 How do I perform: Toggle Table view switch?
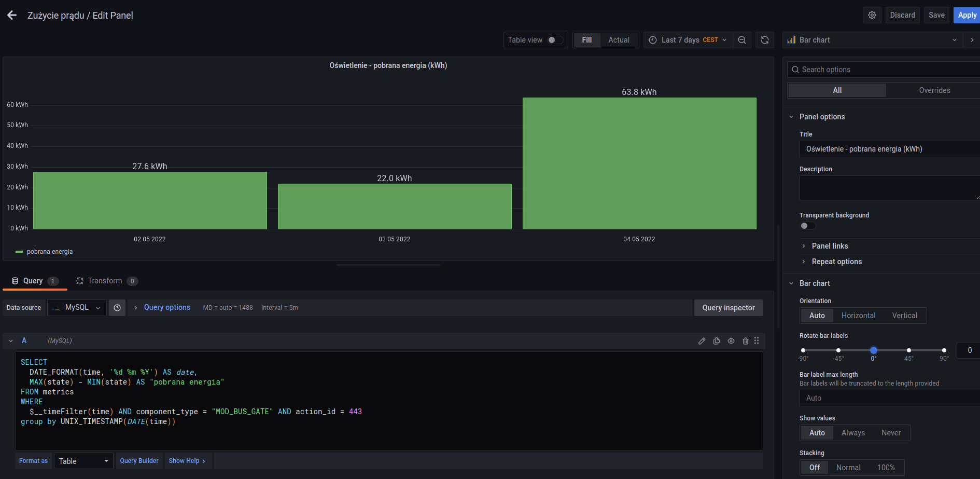pos(555,40)
